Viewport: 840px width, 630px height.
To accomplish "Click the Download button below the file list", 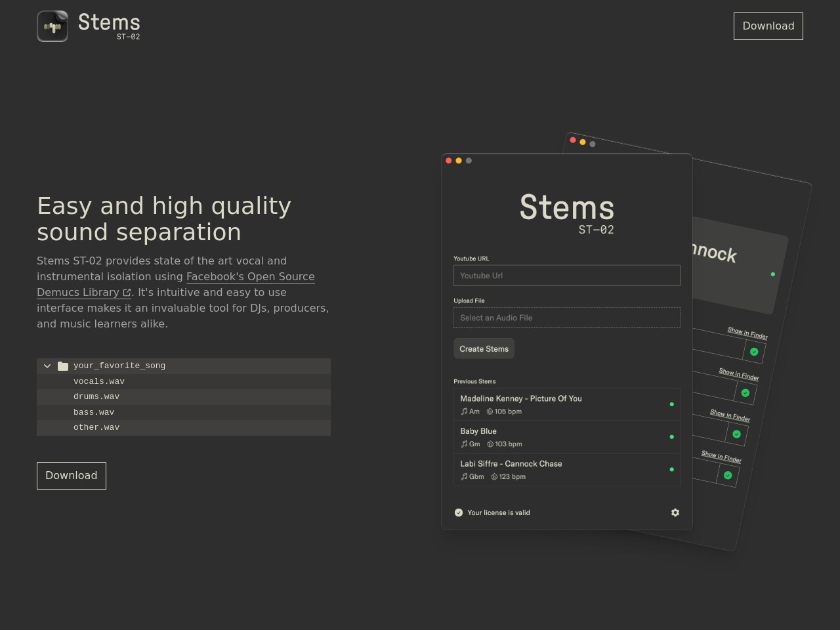I will (72, 476).
